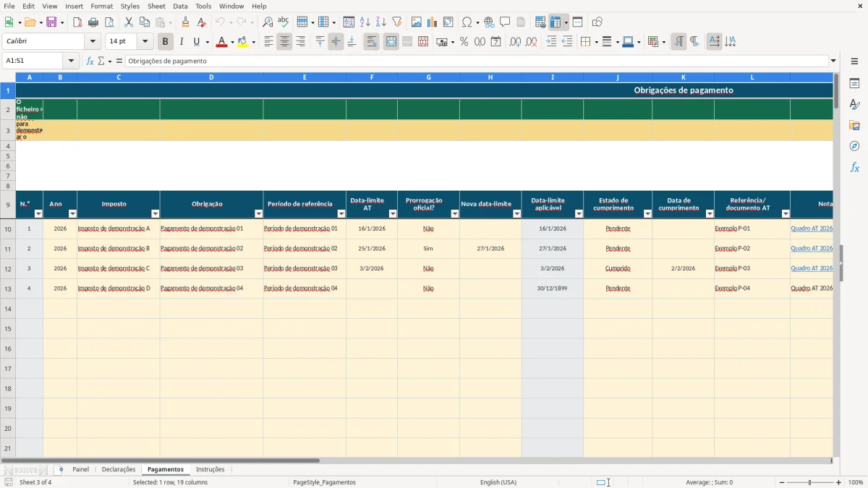The width and height of the screenshot is (868, 488).
Task: Open Quadro AT 2026 link in row 12
Action: (x=812, y=268)
